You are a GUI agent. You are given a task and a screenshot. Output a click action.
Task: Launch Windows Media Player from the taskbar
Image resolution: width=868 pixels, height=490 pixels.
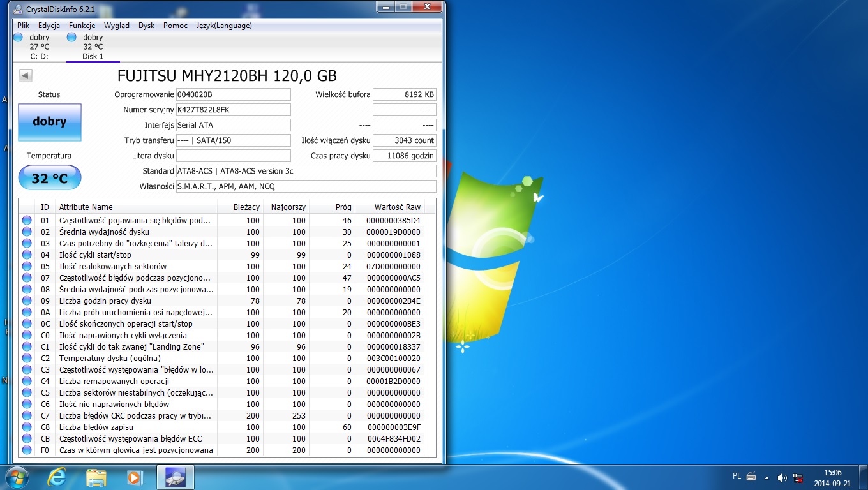[x=135, y=477]
